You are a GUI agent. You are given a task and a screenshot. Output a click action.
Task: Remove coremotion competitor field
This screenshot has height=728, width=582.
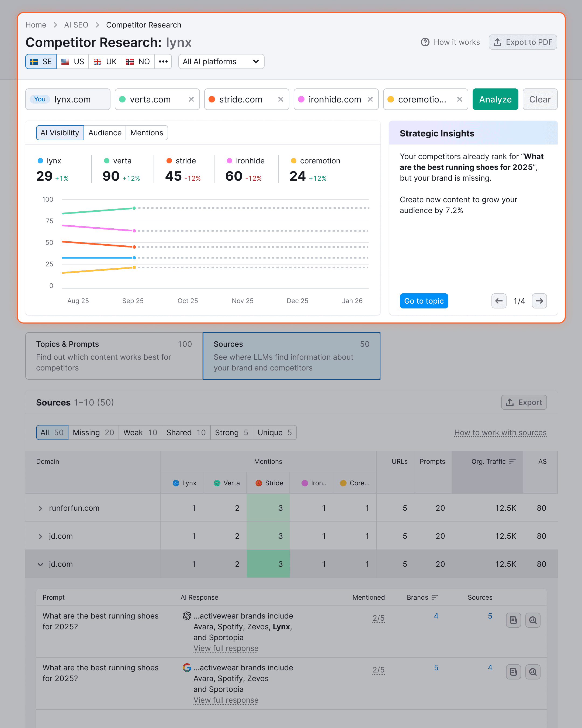pos(459,99)
